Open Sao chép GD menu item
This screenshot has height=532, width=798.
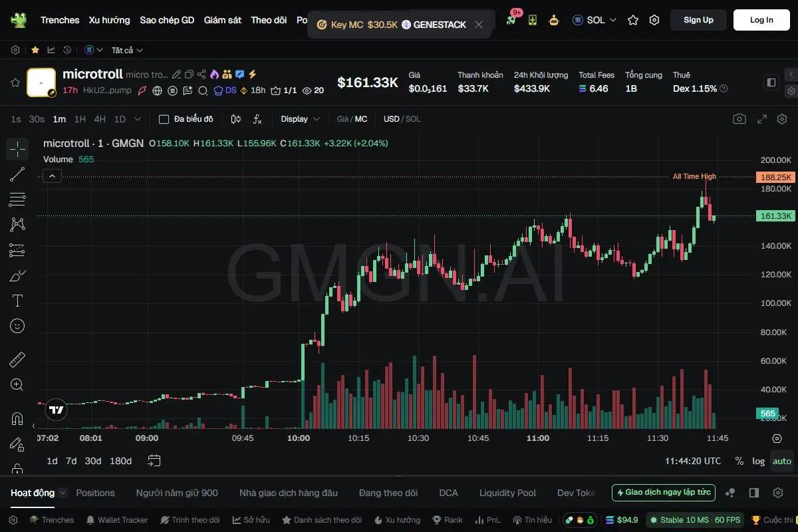pos(167,20)
